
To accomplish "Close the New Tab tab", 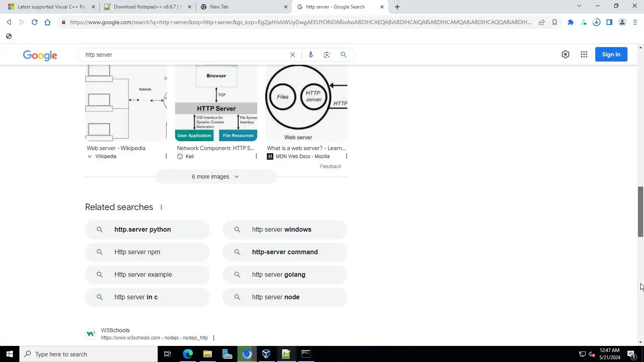I will point(286,7).
